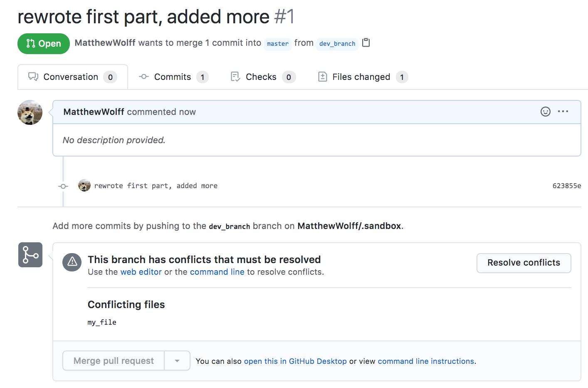Screen dimensions: 588x388
Task: Switch to the Commits tab
Action: click(172, 77)
